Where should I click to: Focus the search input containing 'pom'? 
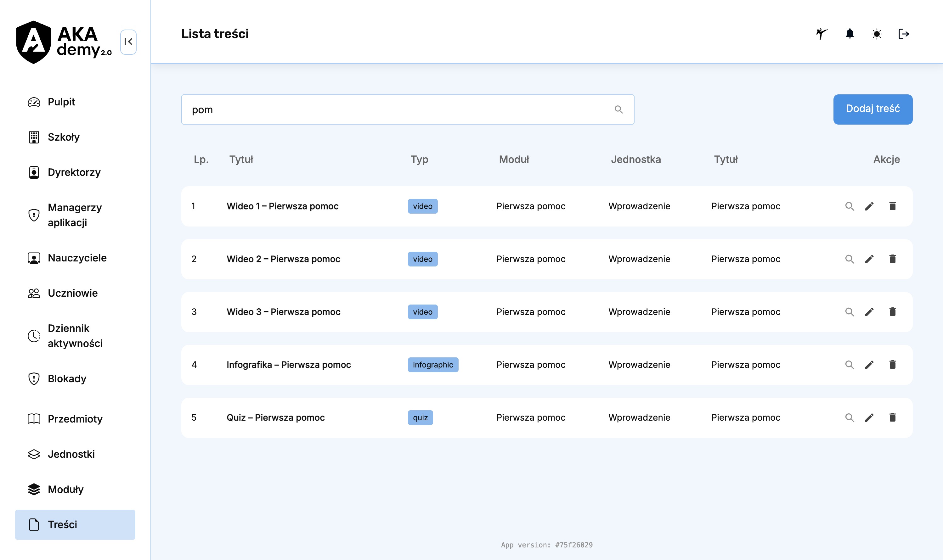coord(396,109)
